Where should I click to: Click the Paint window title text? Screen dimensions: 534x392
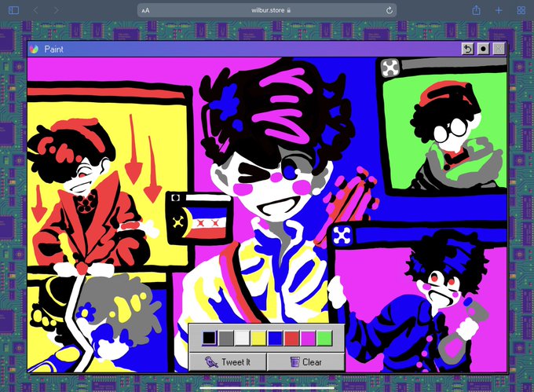(x=54, y=49)
